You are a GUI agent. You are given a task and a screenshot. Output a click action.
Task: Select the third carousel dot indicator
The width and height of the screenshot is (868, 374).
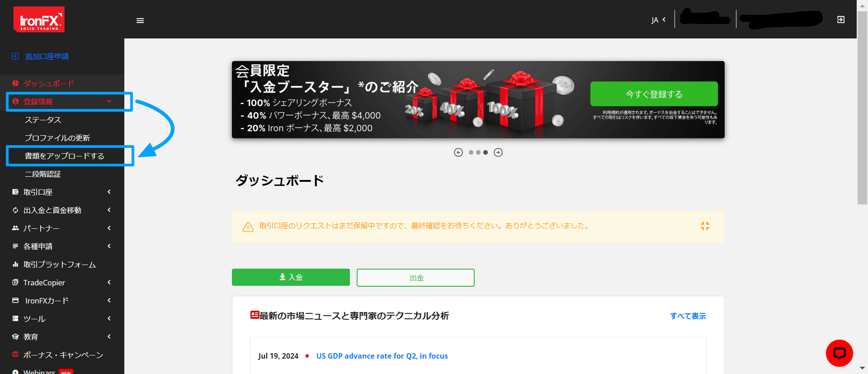(x=486, y=152)
